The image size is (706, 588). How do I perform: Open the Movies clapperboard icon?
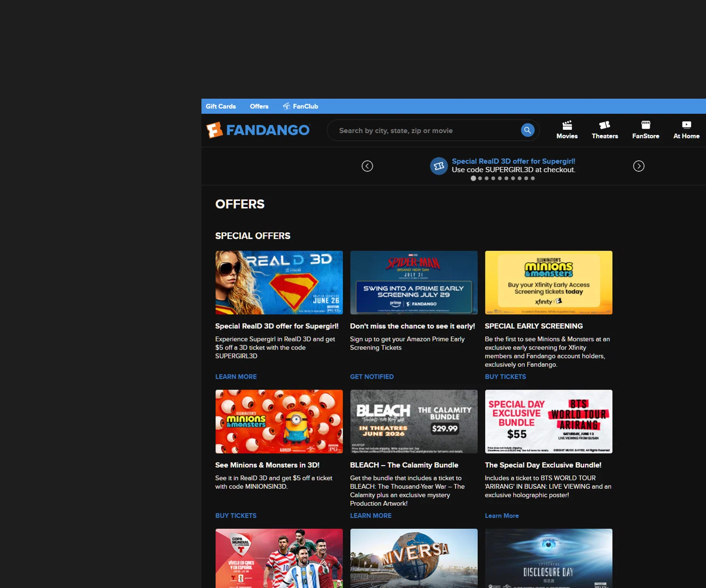pyautogui.click(x=567, y=125)
